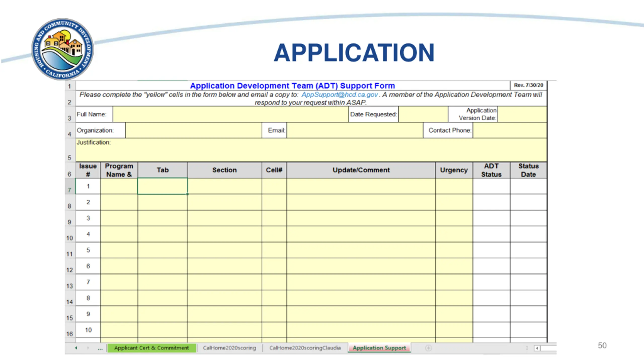644x362 pixels.
Task: Click the Full Name input cell
Action: click(231, 114)
